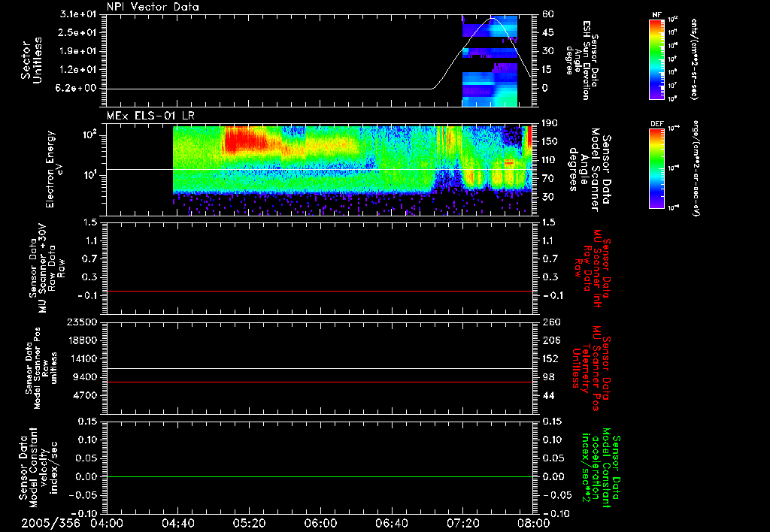Click the '15' sun elevation tick label
The height and width of the screenshot is (532, 770).
pyautogui.click(x=548, y=70)
